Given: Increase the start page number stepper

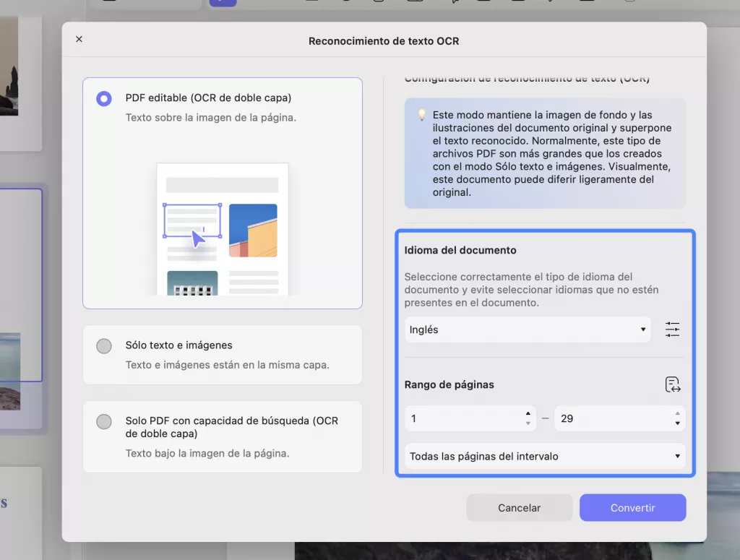Looking at the screenshot, I should coord(528,413).
